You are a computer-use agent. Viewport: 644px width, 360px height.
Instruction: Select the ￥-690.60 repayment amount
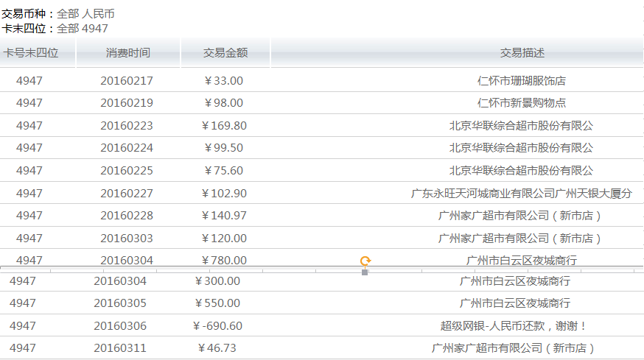(x=217, y=325)
